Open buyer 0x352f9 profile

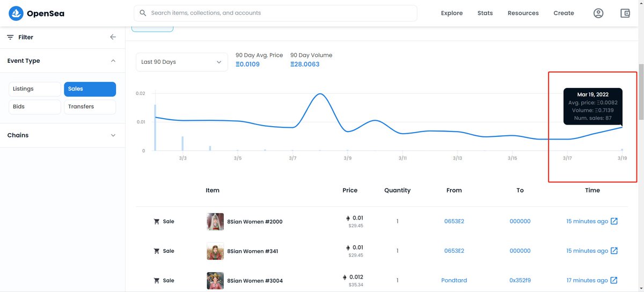point(520,280)
